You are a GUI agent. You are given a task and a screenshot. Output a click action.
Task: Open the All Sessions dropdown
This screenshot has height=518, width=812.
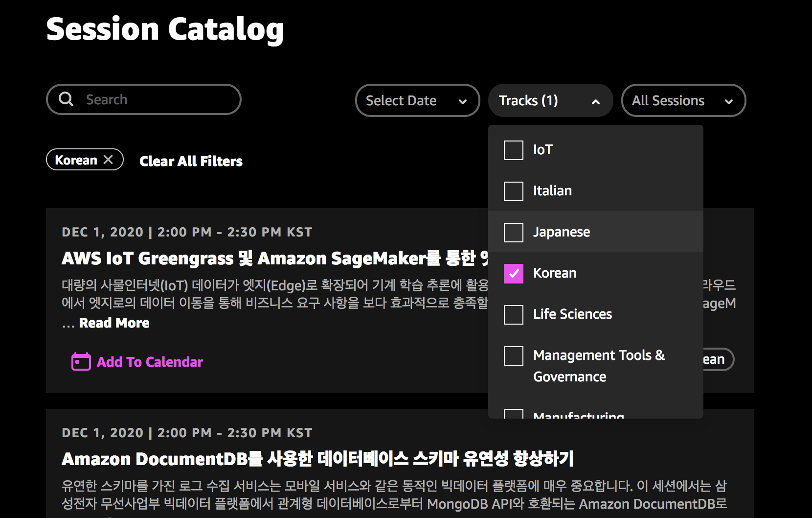(683, 100)
